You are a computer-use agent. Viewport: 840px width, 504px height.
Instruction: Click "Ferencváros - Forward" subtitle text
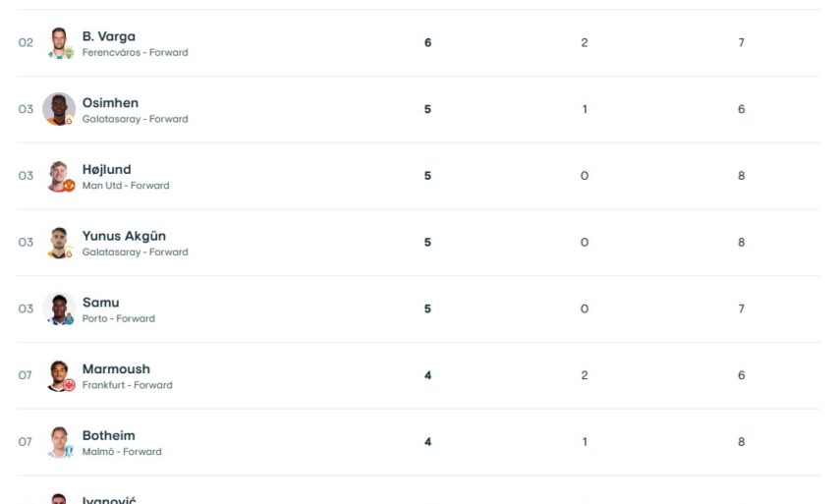[135, 53]
